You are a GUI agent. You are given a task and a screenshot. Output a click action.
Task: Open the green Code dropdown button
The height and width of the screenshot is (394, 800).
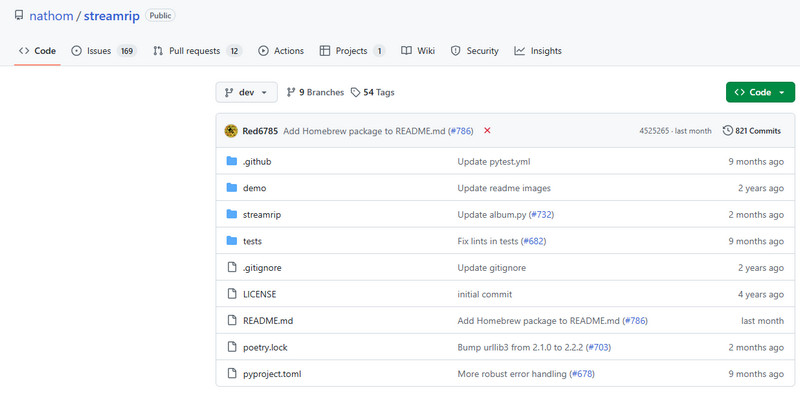coord(760,92)
